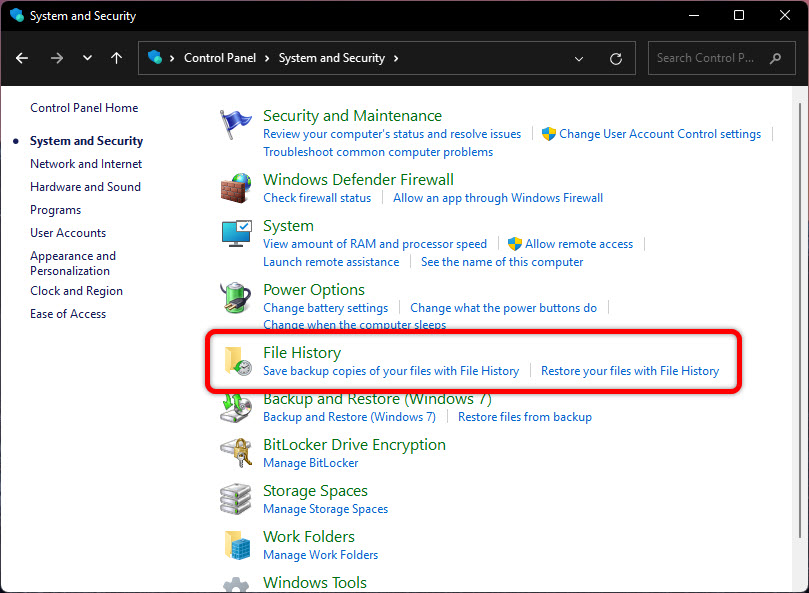Click the BitLocker keys and lock icon

tap(236, 453)
